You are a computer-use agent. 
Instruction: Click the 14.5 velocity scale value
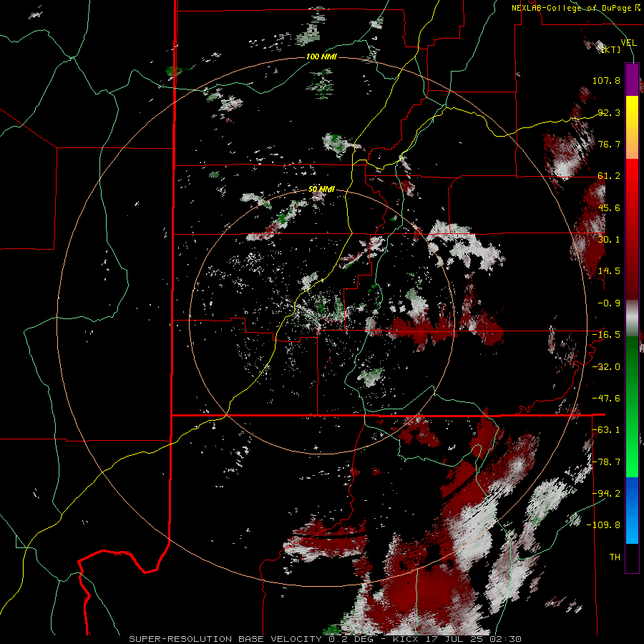609,270
